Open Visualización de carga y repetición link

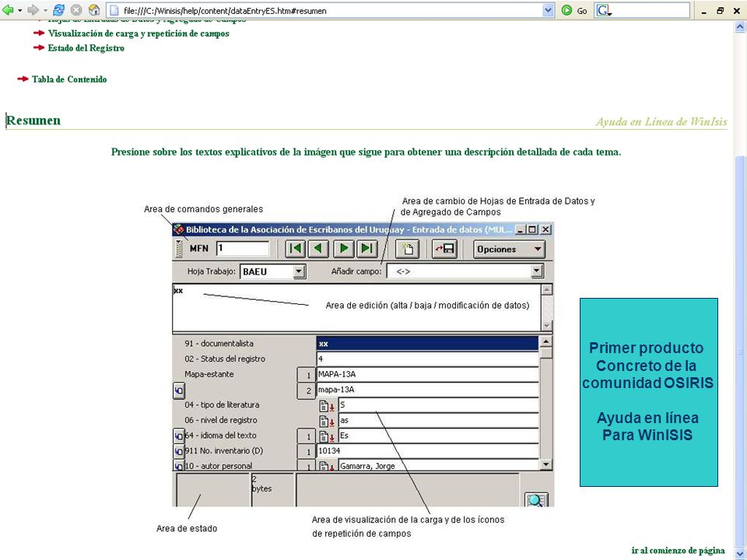[139, 33]
